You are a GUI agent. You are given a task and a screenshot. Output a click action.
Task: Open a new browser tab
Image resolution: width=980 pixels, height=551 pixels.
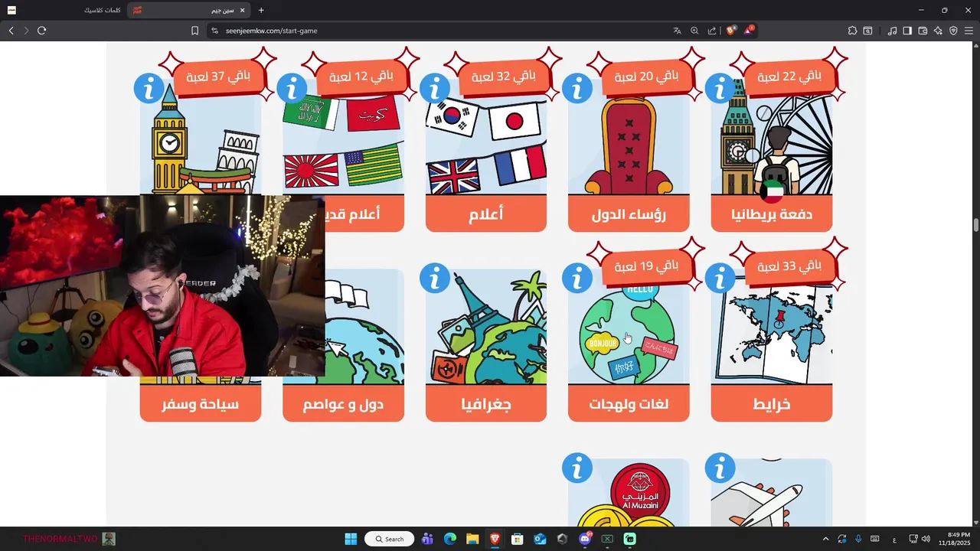tap(261, 10)
